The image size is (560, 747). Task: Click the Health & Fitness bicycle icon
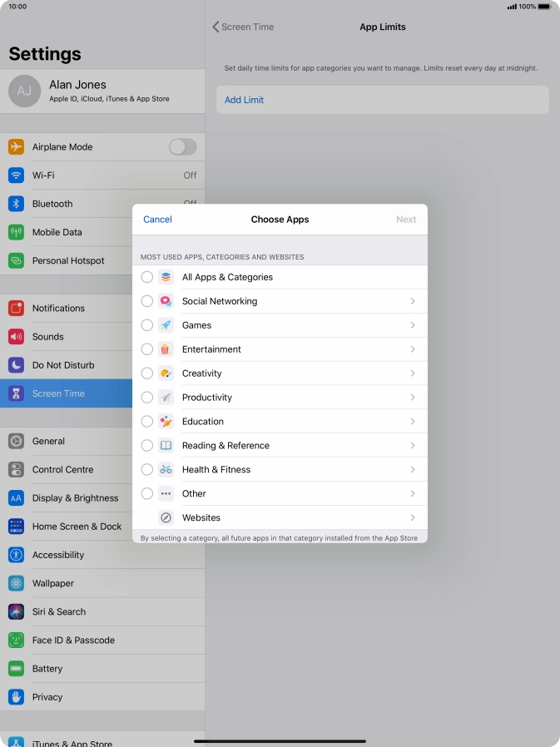[x=166, y=469]
